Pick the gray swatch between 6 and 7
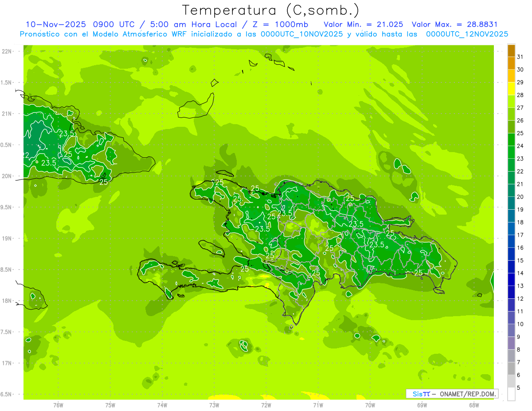 [x=511, y=369]
